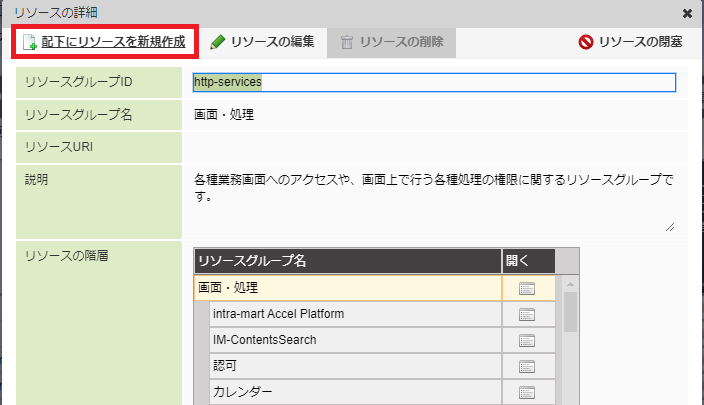Open details icon for IM-ContentsSearch row
Image resolution: width=704 pixels, height=405 pixels.
click(x=527, y=340)
